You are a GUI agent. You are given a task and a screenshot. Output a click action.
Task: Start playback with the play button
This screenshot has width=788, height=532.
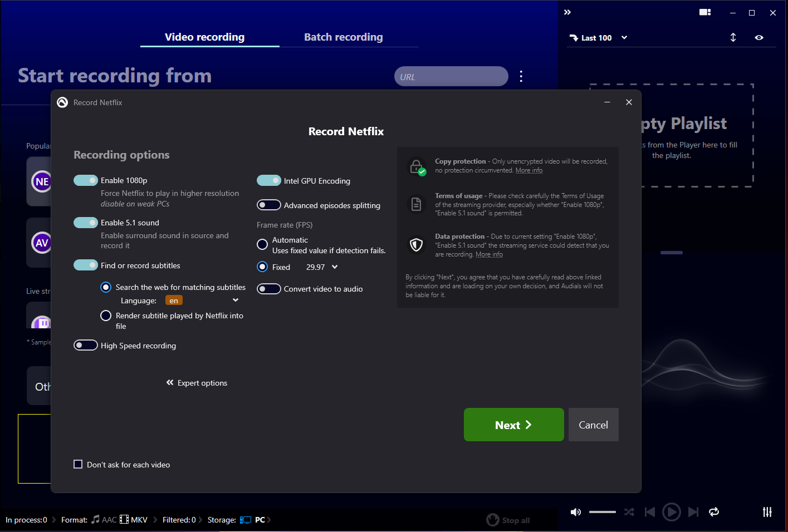click(671, 512)
